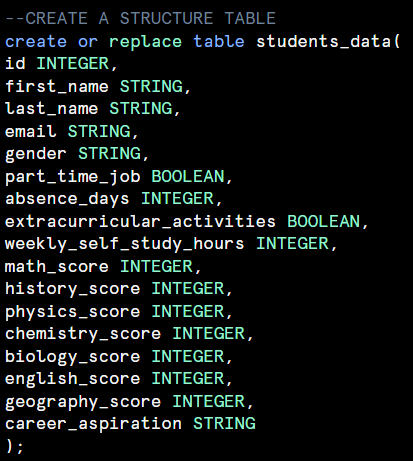
Task: Click the closing parenthesis and semicolon
Action: (15, 447)
